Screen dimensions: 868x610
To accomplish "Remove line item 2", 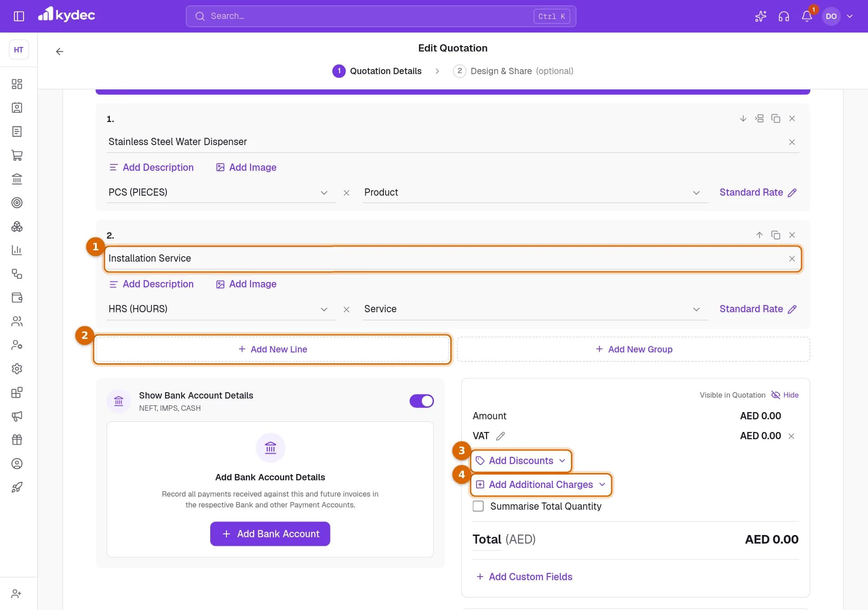I will click(792, 235).
